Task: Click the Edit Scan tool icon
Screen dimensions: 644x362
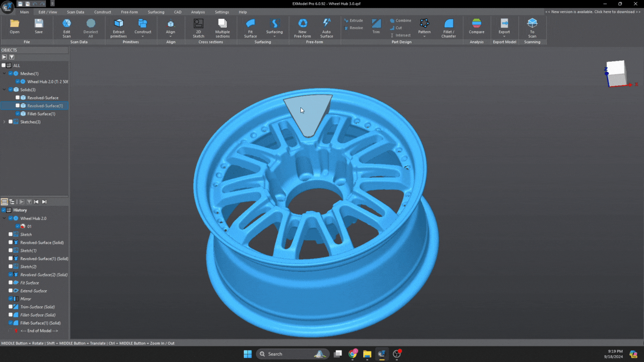Action: 67,24
